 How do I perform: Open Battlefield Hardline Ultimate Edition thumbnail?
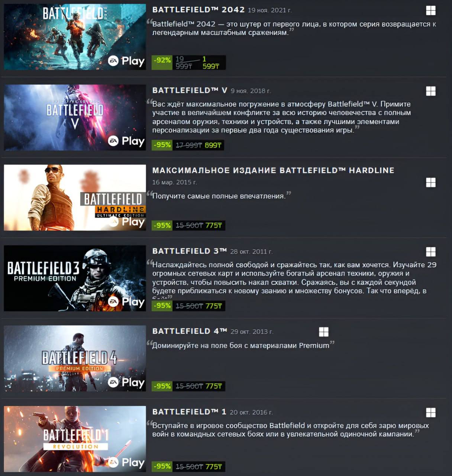point(75,198)
